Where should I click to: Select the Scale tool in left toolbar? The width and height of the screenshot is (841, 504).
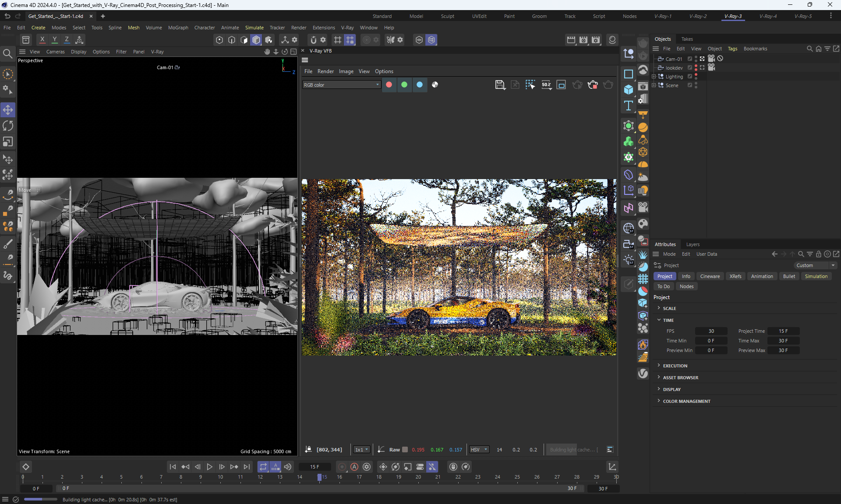click(8, 142)
